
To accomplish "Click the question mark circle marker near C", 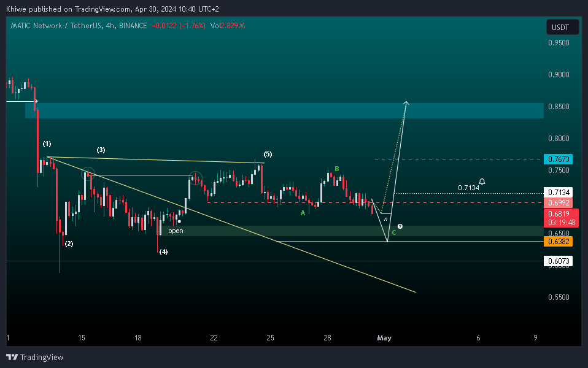I will tap(400, 226).
